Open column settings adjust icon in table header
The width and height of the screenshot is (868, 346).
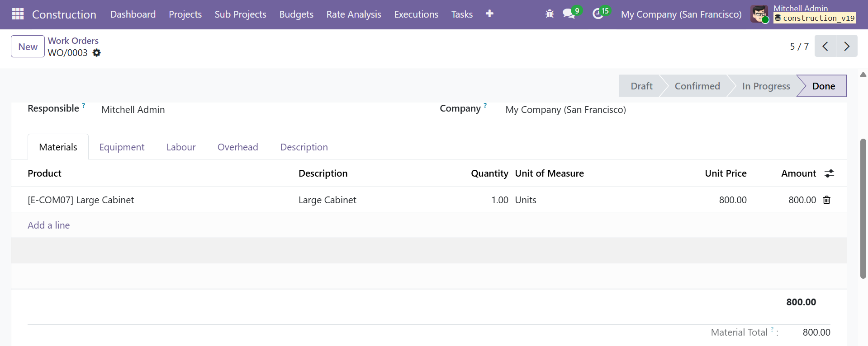coord(829,173)
